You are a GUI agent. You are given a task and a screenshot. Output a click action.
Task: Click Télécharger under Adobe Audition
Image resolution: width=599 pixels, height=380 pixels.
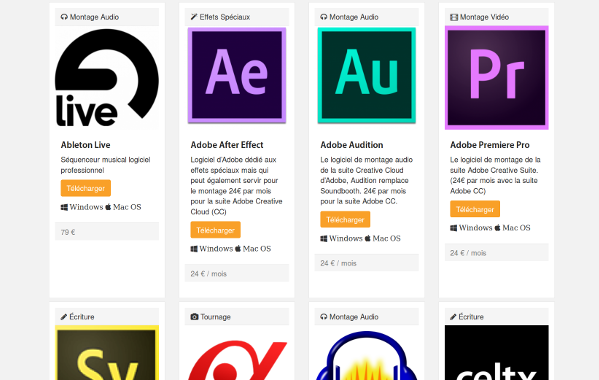point(345,220)
